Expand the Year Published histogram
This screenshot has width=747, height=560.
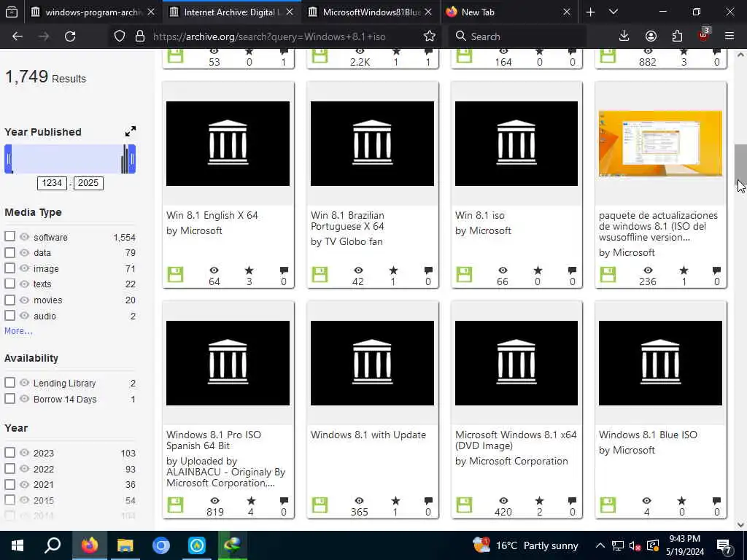[x=130, y=131]
